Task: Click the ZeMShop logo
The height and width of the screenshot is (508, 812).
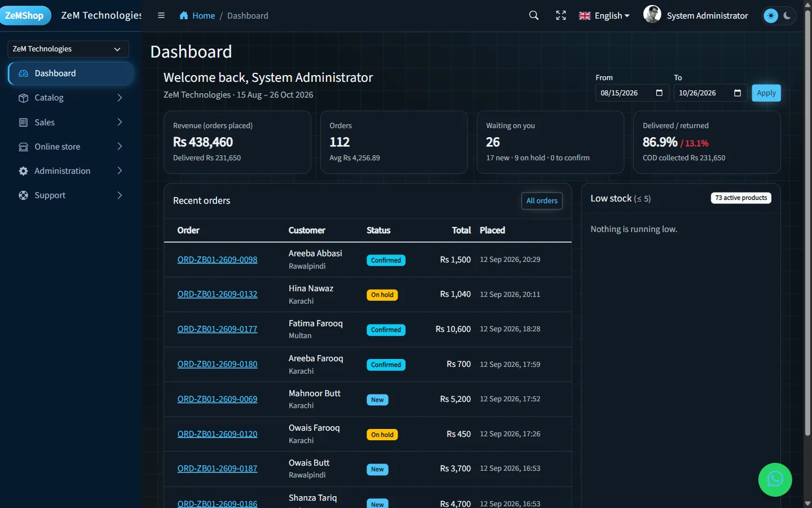Action: (25, 16)
